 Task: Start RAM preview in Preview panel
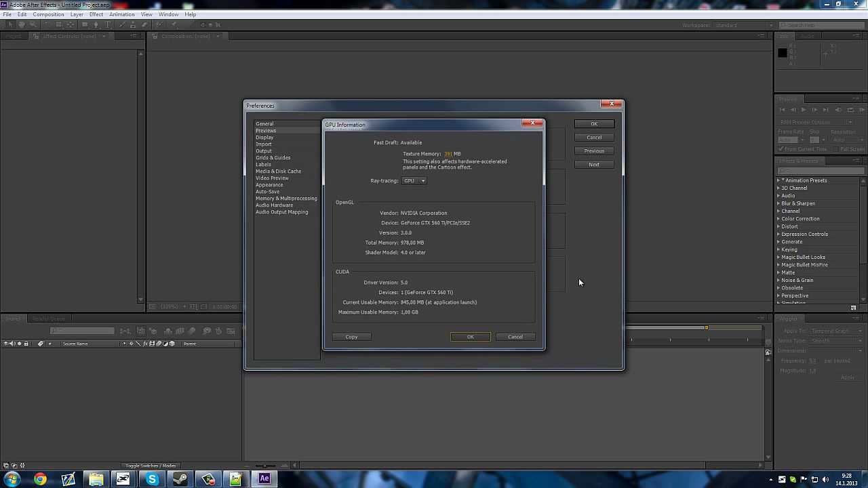tap(862, 110)
